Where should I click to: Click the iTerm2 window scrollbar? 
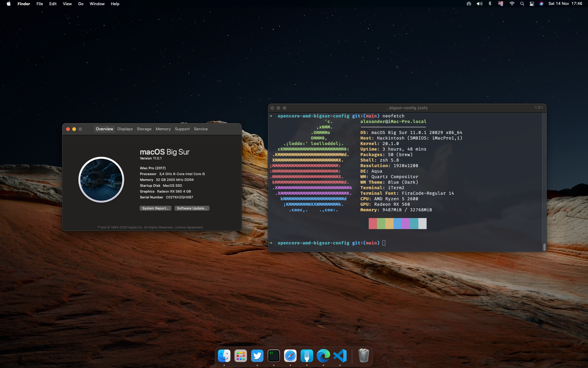coord(544,247)
